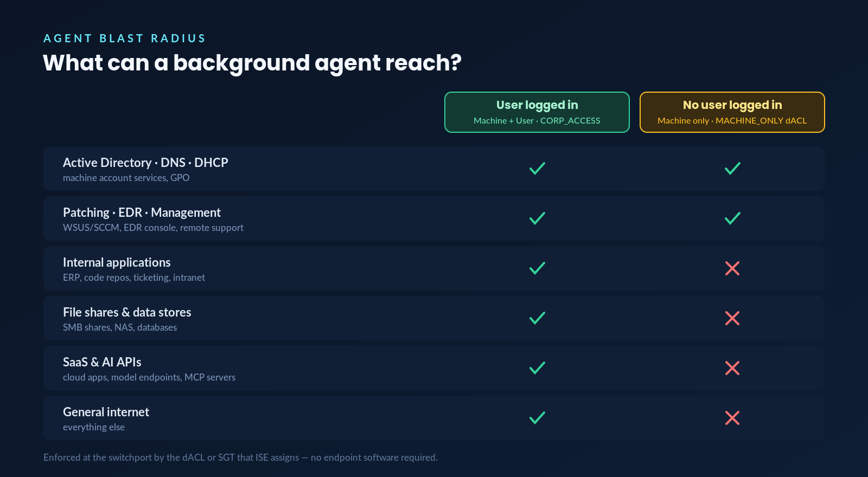This screenshot has width=868, height=477.
Task: Click the checkmark for Active Directory under No user logged in
Action: pos(732,169)
